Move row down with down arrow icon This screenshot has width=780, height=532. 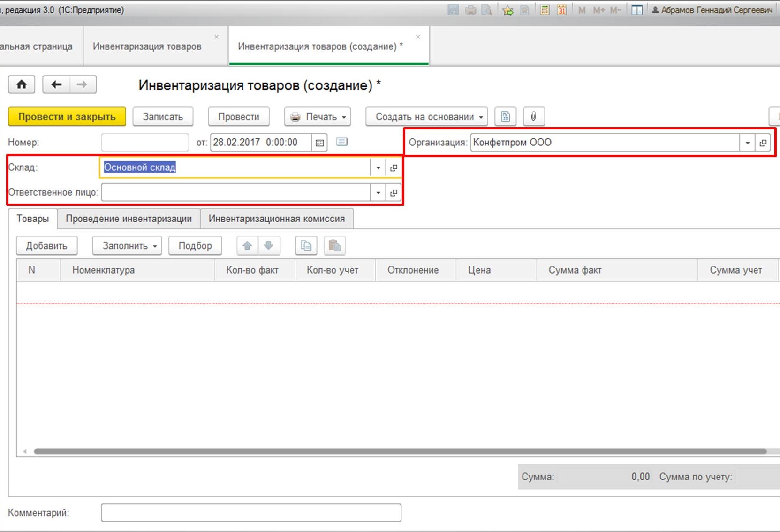point(269,245)
